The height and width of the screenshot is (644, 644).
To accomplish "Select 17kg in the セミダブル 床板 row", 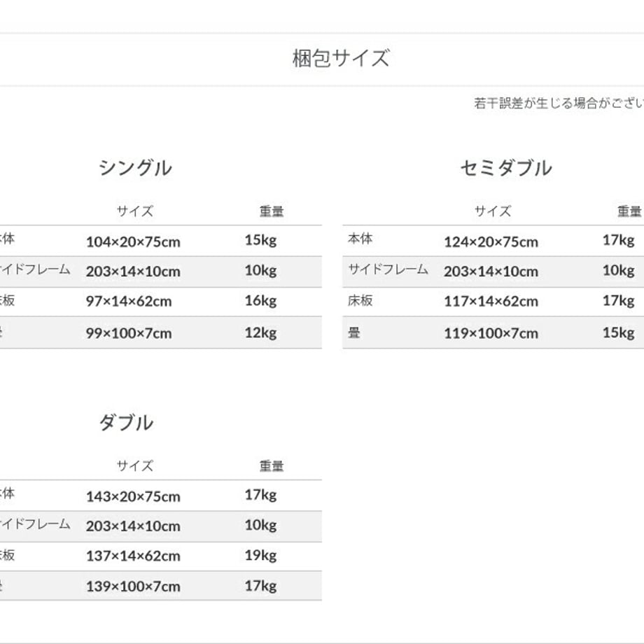I will pyautogui.click(x=619, y=300).
